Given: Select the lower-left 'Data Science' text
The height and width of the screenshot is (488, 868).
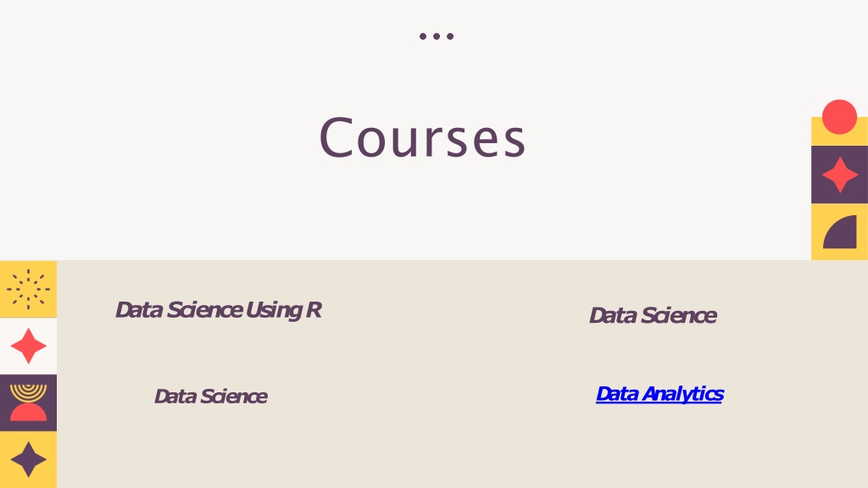Looking at the screenshot, I should click(210, 396).
